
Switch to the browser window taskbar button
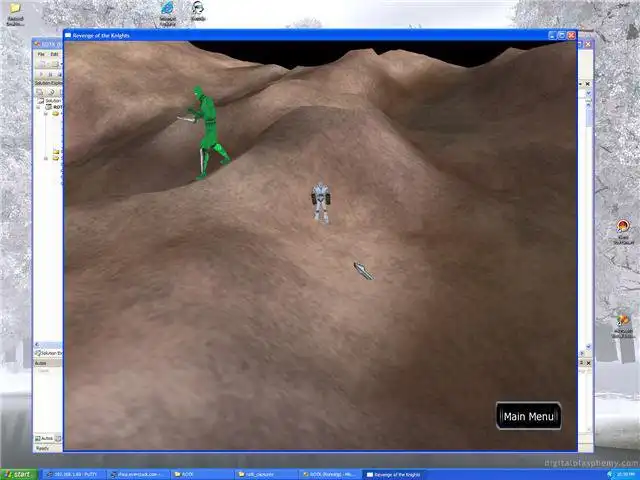click(138, 474)
